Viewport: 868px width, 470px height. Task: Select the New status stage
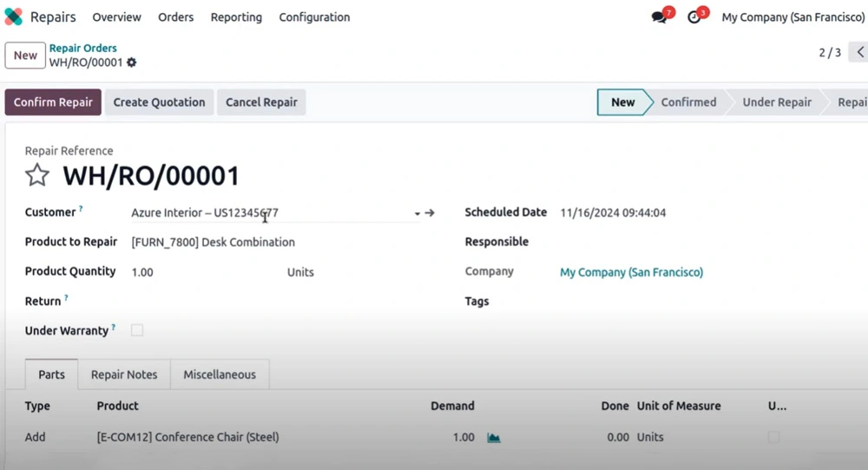622,102
